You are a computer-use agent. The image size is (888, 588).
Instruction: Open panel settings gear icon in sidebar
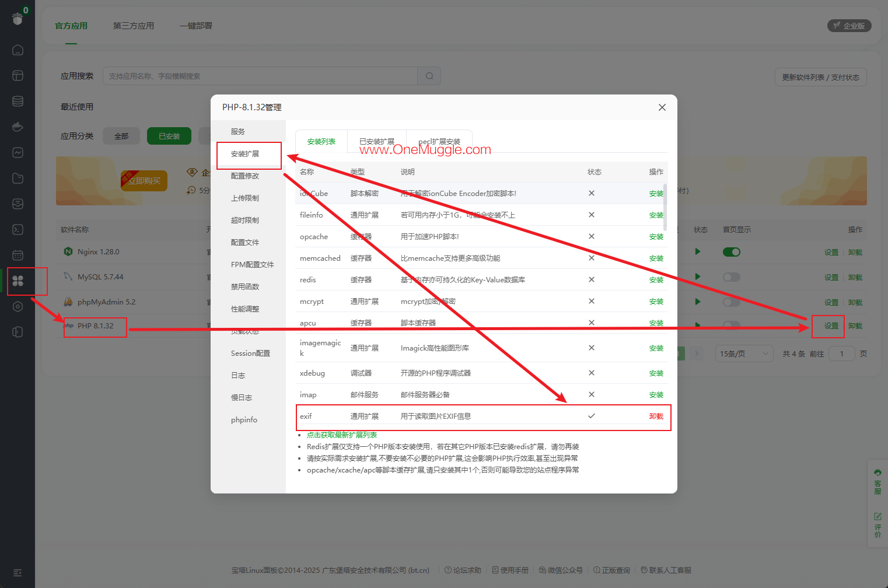[x=18, y=306]
